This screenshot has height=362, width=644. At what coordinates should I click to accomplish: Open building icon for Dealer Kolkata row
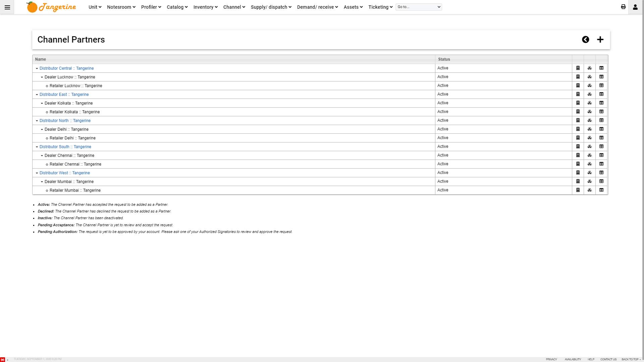click(578, 103)
